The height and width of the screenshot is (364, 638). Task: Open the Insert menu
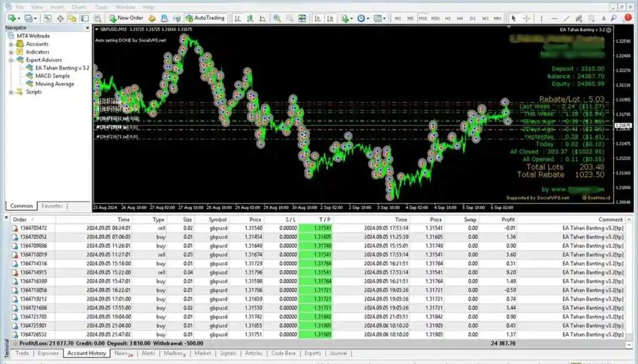[57, 6]
